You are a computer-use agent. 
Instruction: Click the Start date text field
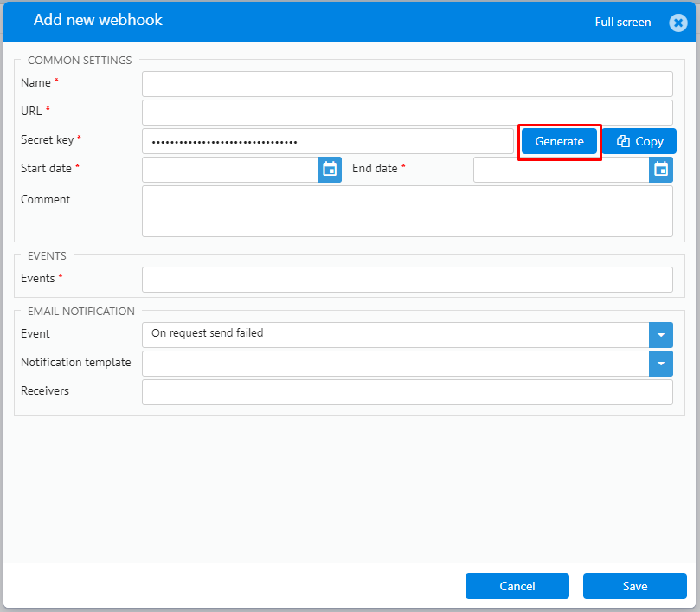point(230,170)
